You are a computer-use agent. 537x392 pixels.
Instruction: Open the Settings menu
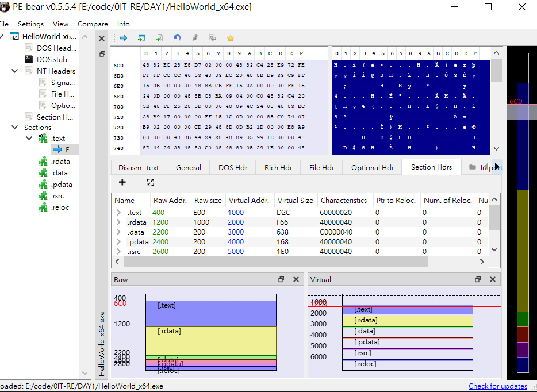click(x=30, y=24)
